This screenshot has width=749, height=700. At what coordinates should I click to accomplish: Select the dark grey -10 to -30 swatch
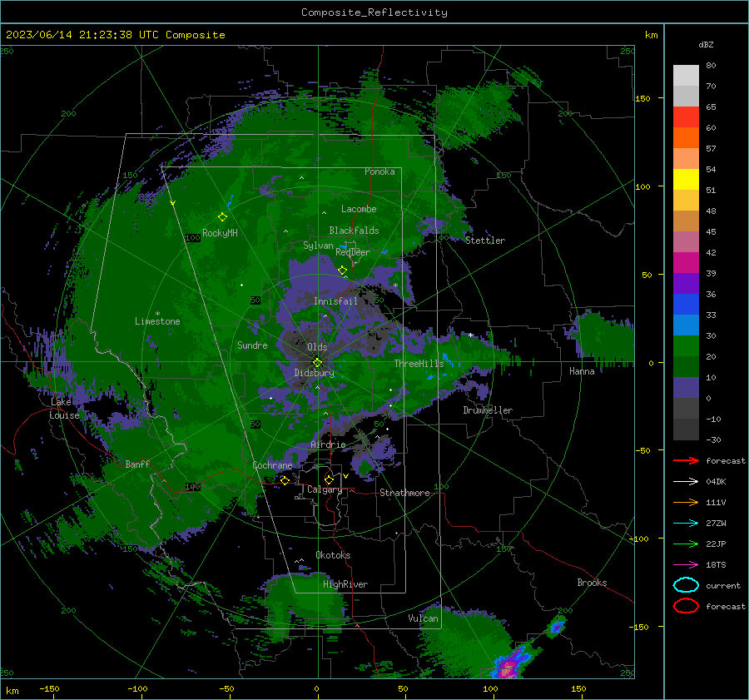[x=686, y=429]
